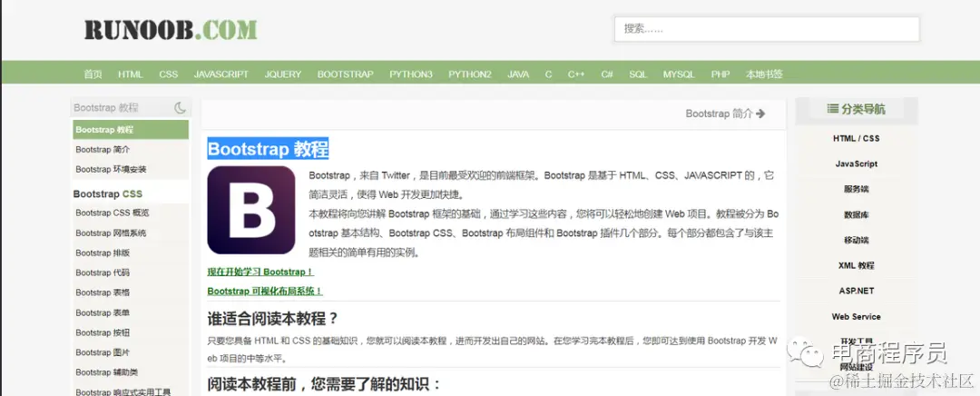Image resolution: width=980 pixels, height=396 pixels.
Task: Open 数据库 category in 分类导航
Action: [857, 214]
